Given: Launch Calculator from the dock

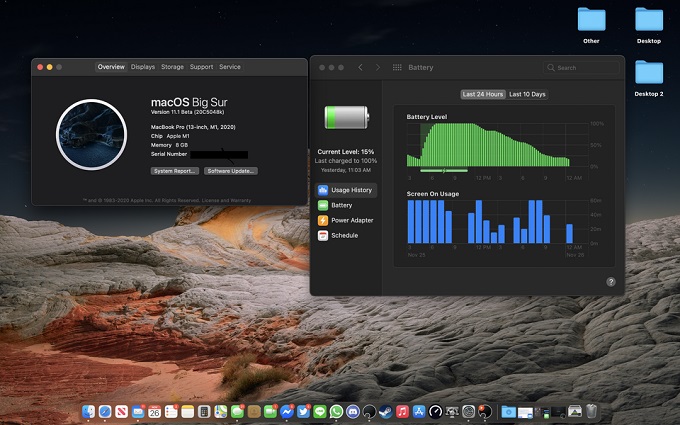Looking at the screenshot, I should pyautogui.click(x=204, y=411).
